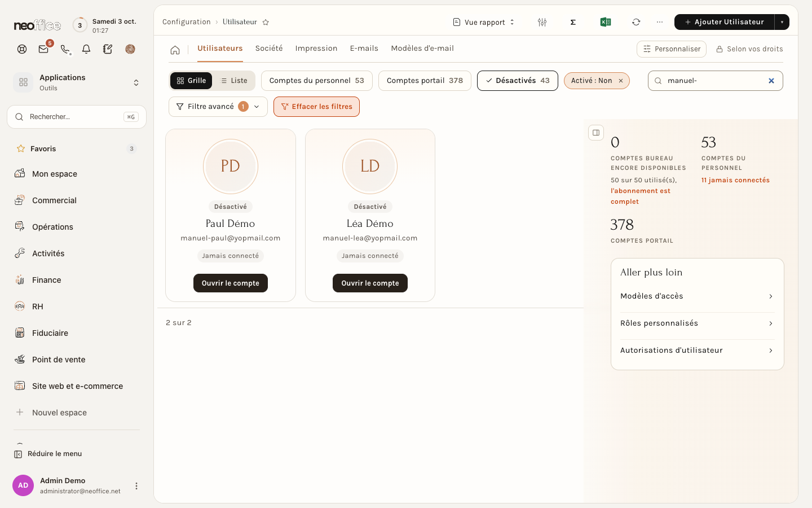Open the mail inbox icon
Image resolution: width=812 pixels, height=508 pixels.
[x=43, y=49]
